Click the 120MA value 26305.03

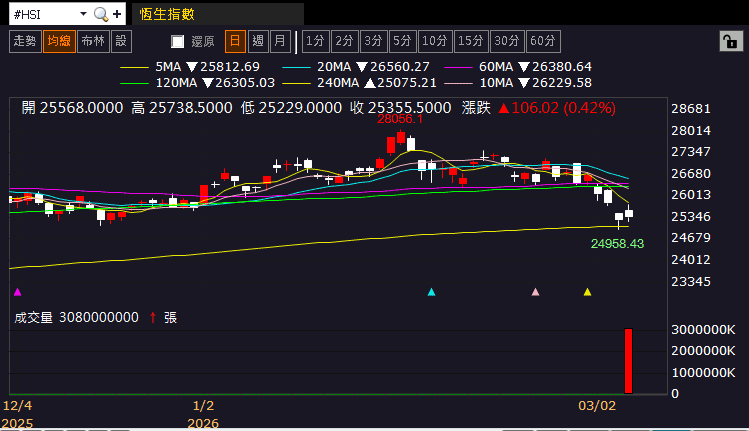tap(245, 83)
